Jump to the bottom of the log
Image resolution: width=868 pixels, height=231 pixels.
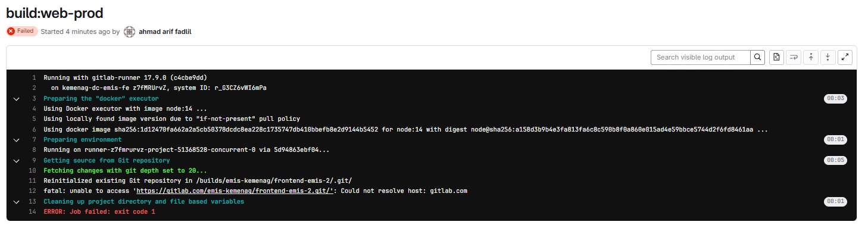coord(828,57)
